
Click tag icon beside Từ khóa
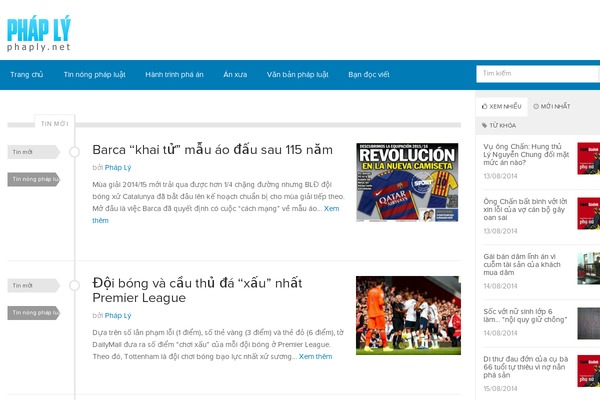pyautogui.click(x=484, y=125)
